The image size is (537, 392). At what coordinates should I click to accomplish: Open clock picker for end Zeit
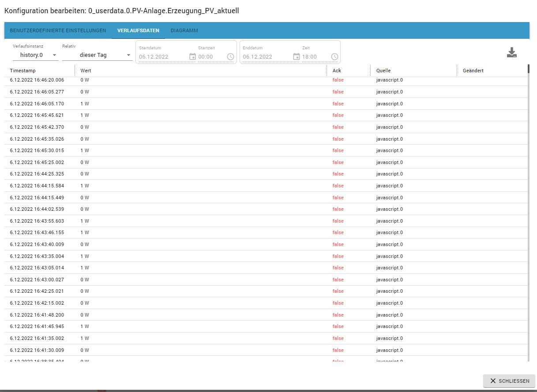point(335,56)
